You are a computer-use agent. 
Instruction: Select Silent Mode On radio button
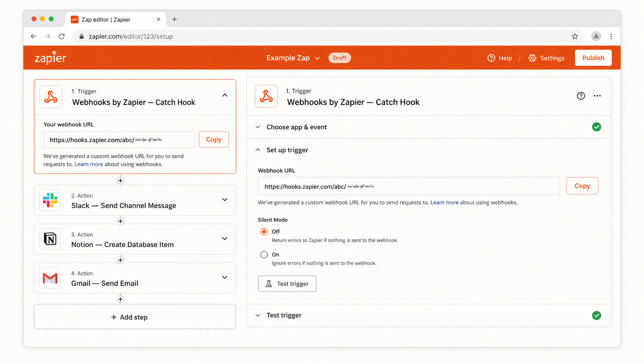[264, 255]
